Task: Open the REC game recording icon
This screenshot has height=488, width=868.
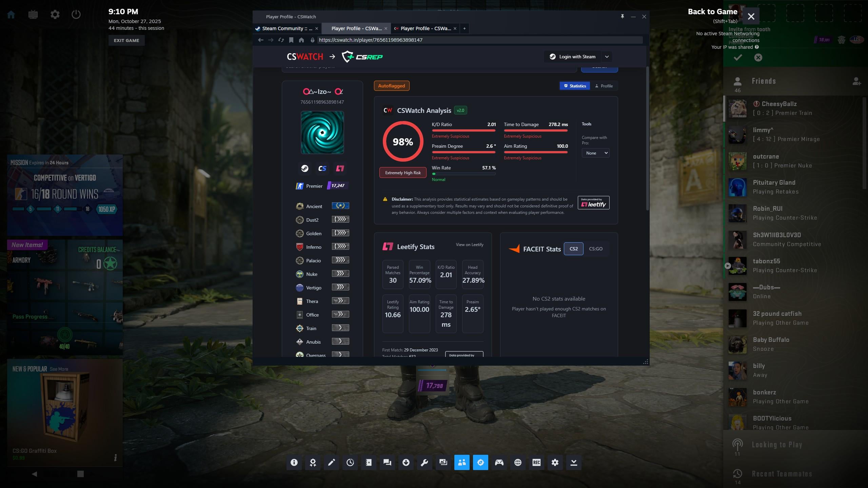Action: 536,463
